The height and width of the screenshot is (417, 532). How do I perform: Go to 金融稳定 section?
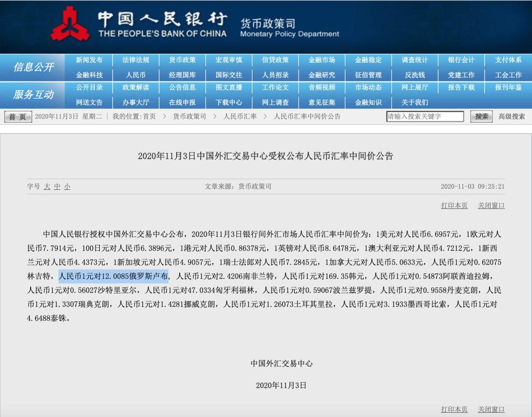369,60
